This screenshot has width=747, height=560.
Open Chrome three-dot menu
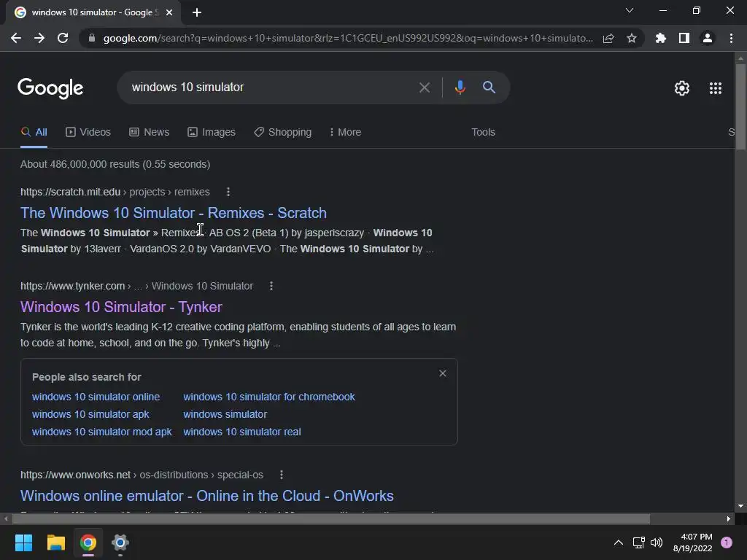731,38
